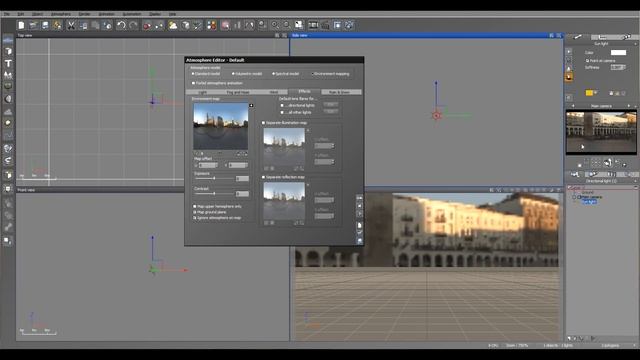Open dropdown next to yellow swatch
This screenshot has width=640, height=360.
click(x=596, y=93)
